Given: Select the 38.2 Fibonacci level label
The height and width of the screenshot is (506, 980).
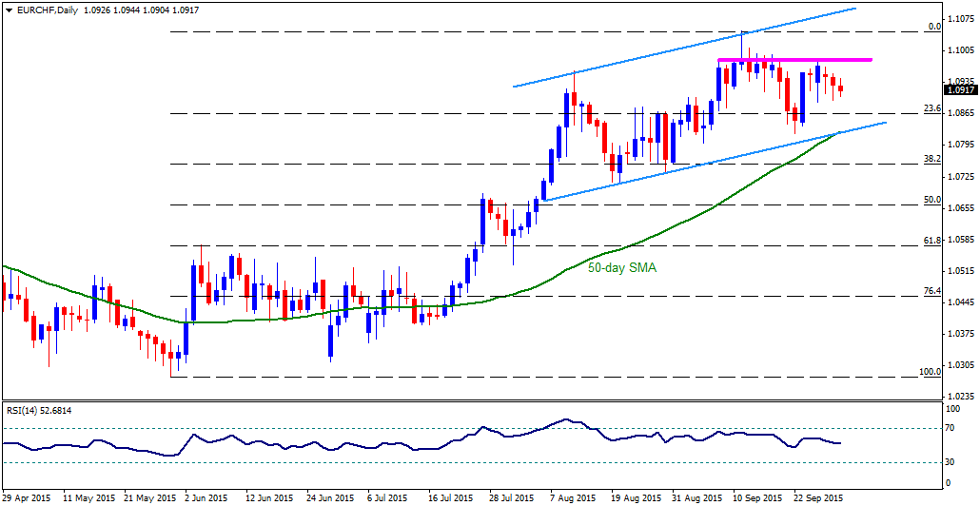Looking at the screenshot, I should tap(932, 159).
